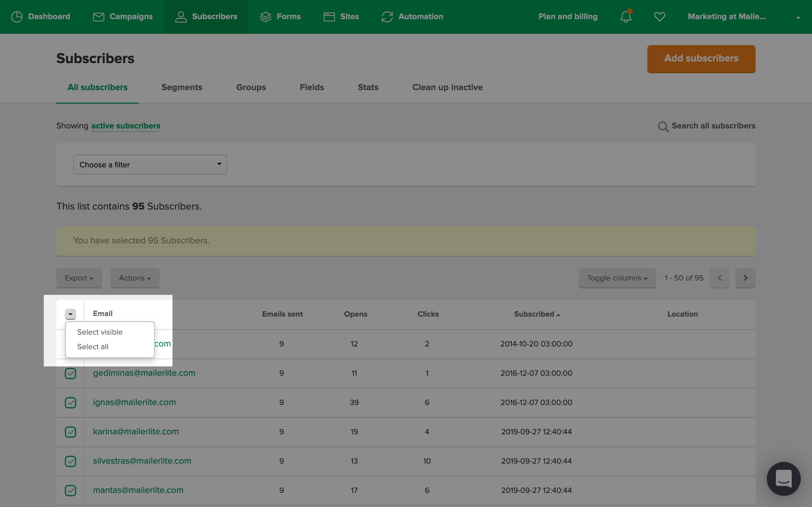Expand the Actions dropdown
This screenshot has width=812, height=507.
coord(135,278)
